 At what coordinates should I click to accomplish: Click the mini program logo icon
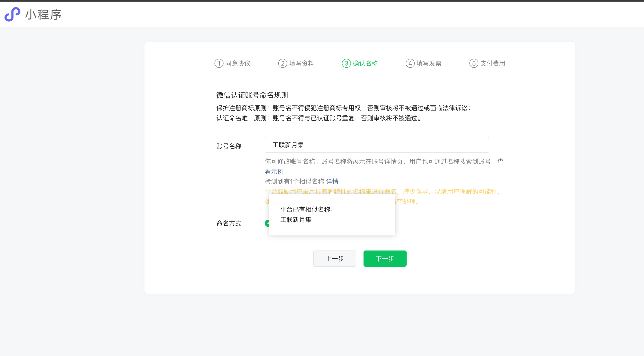12,14
